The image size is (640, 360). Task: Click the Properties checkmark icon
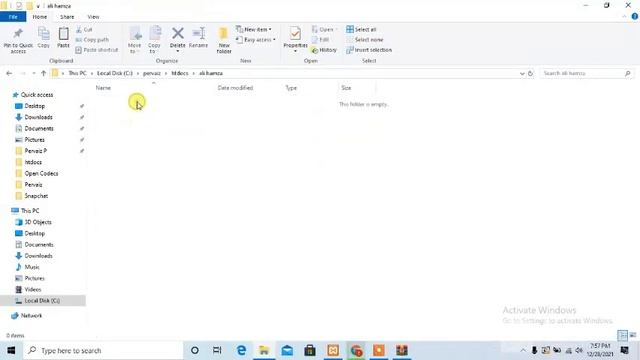pyautogui.click(x=295, y=33)
